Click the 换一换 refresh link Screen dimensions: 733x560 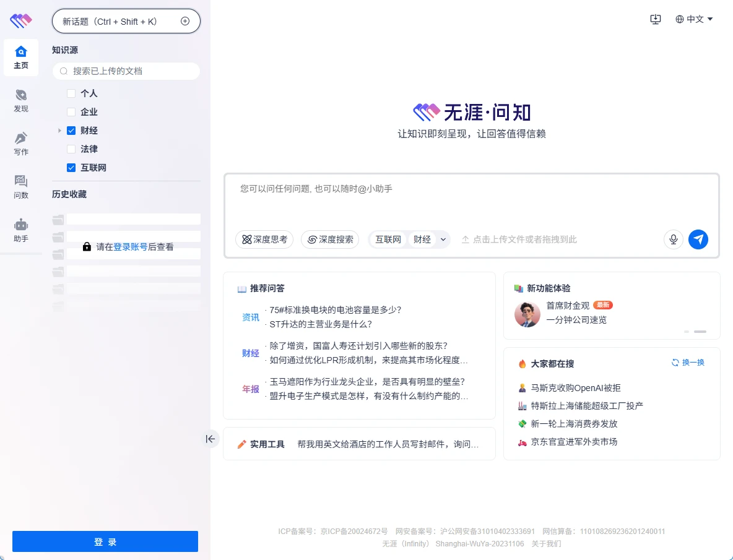point(688,363)
